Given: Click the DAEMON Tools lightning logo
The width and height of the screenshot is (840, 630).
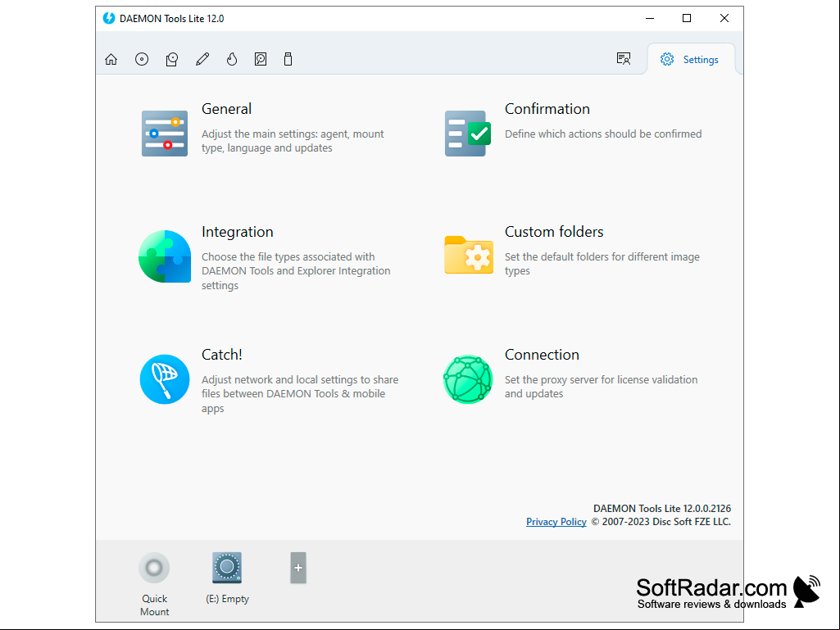Looking at the screenshot, I should point(109,18).
